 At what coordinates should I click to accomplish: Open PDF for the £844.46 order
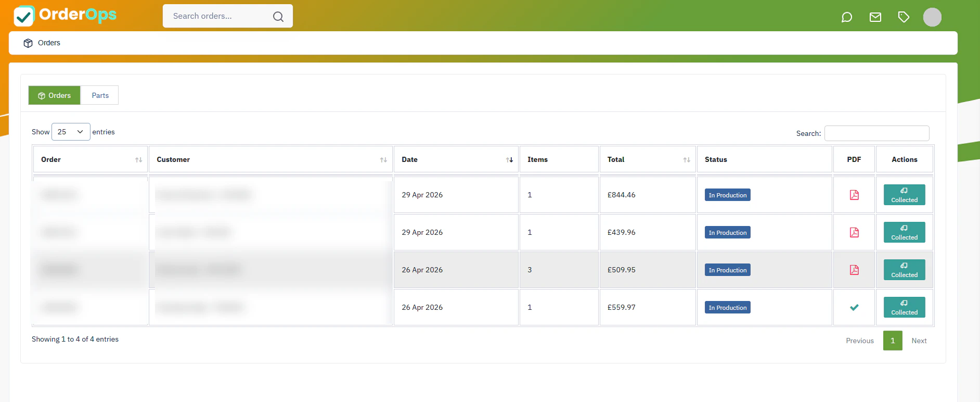coord(854,195)
